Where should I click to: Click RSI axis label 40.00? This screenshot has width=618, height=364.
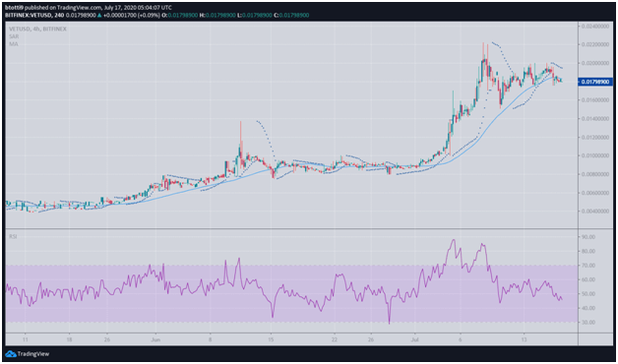(587, 308)
